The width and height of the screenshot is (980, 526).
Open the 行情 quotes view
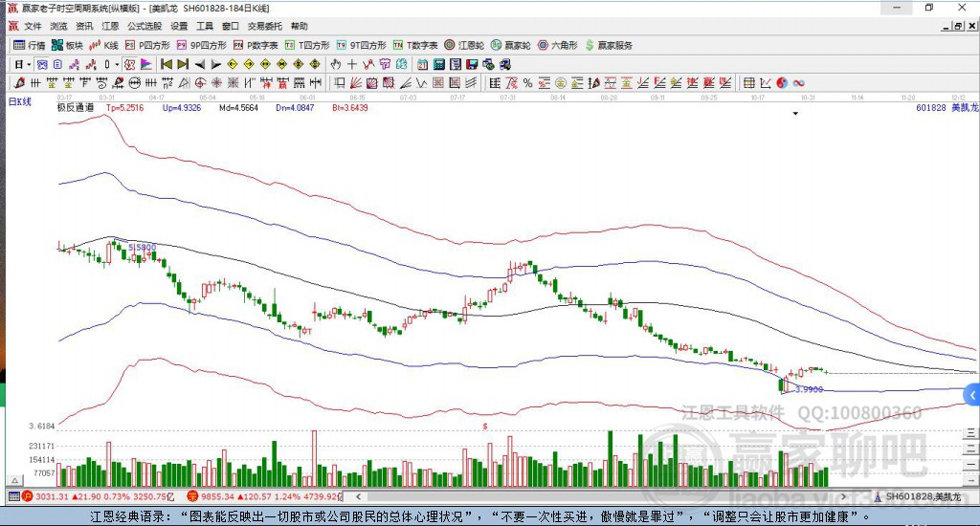[30, 45]
